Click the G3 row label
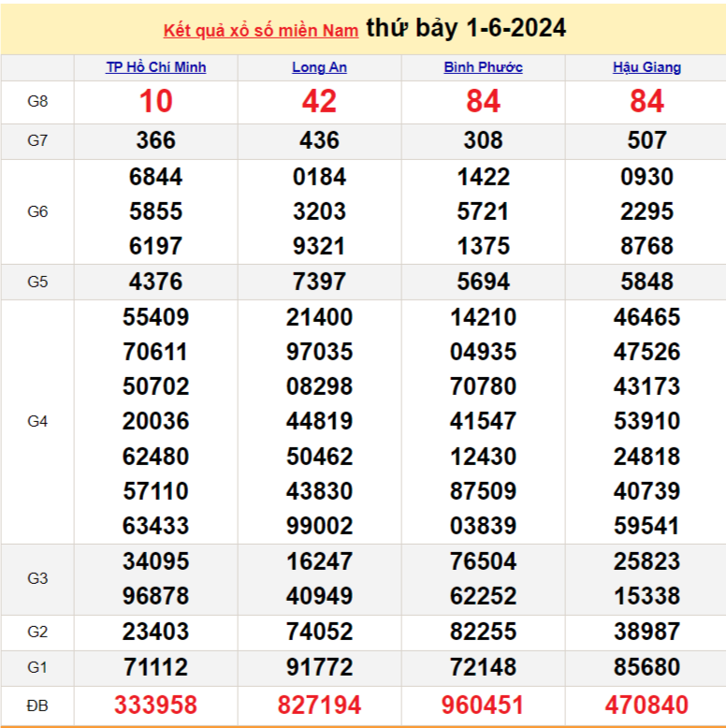The image size is (726, 728). point(37,578)
